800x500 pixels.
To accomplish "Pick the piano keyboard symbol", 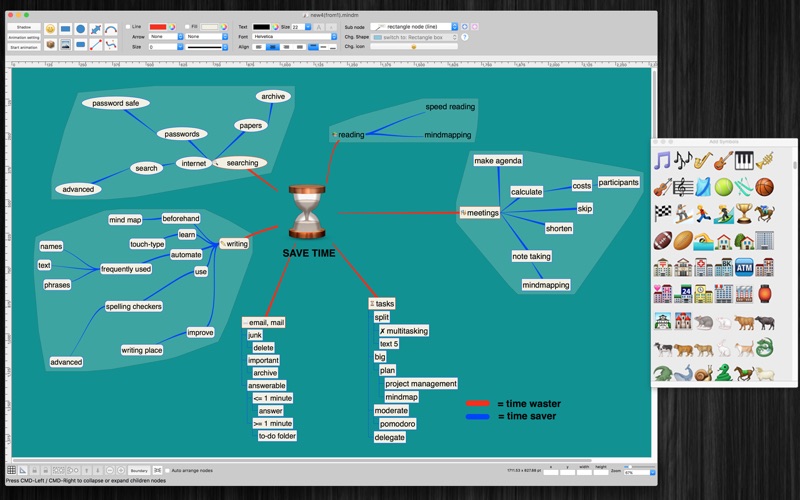I will pyautogui.click(x=744, y=161).
